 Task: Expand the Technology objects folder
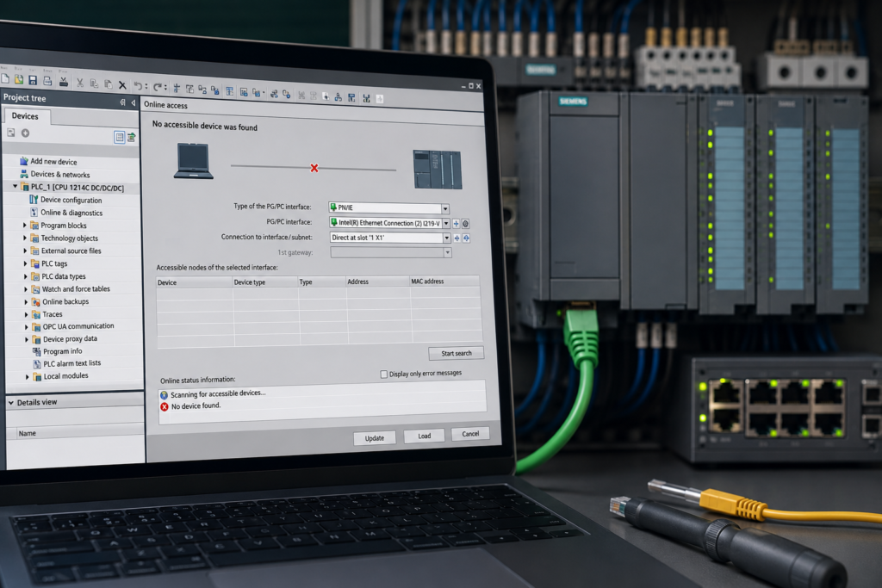[25, 238]
